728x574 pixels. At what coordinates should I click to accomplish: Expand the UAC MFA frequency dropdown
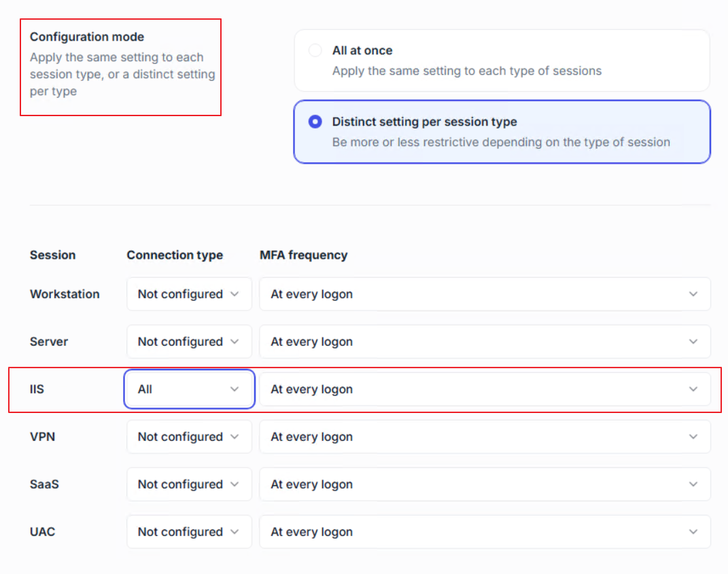coord(484,532)
